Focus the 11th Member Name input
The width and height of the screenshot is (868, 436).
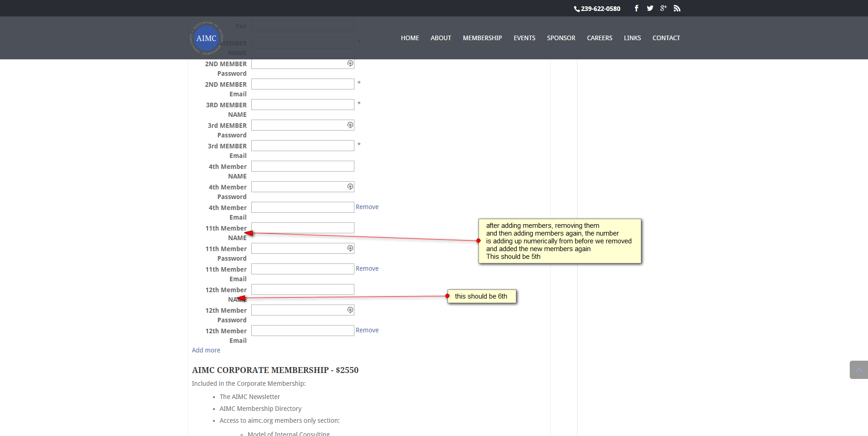click(303, 228)
